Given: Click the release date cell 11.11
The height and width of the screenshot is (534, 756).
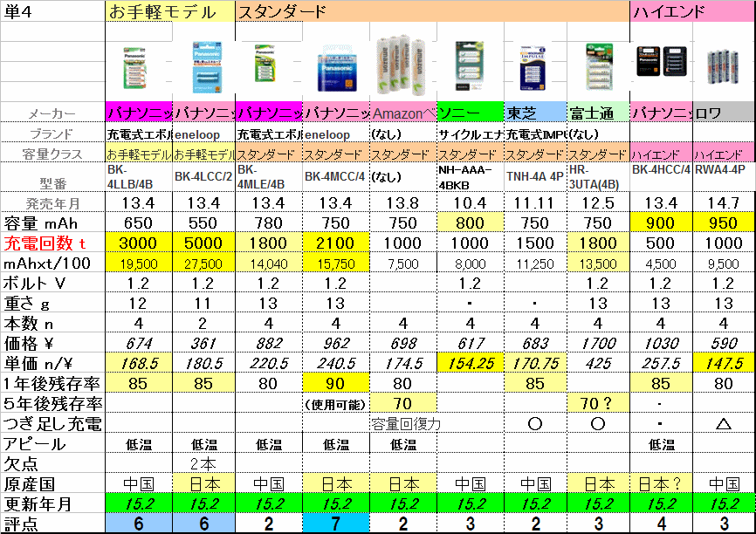Looking at the screenshot, I should (x=536, y=202).
